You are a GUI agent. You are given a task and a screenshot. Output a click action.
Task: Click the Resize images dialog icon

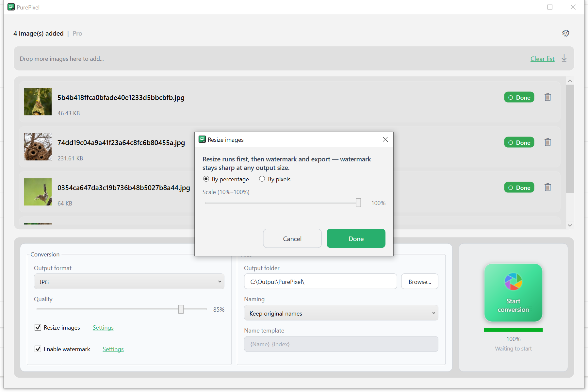pos(202,139)
